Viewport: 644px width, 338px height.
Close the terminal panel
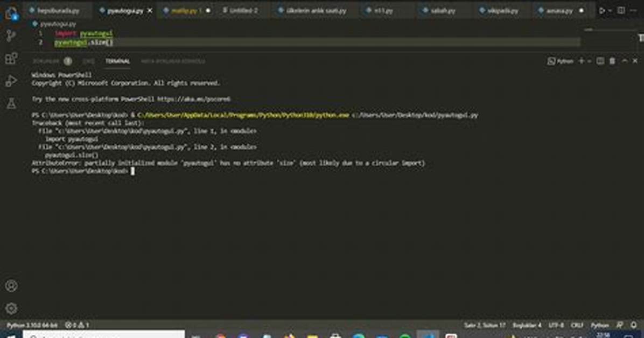click(635, 61)
